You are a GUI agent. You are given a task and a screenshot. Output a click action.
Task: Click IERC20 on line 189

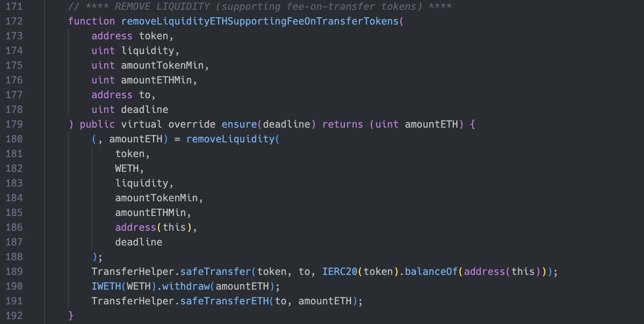tap(340, 272)
